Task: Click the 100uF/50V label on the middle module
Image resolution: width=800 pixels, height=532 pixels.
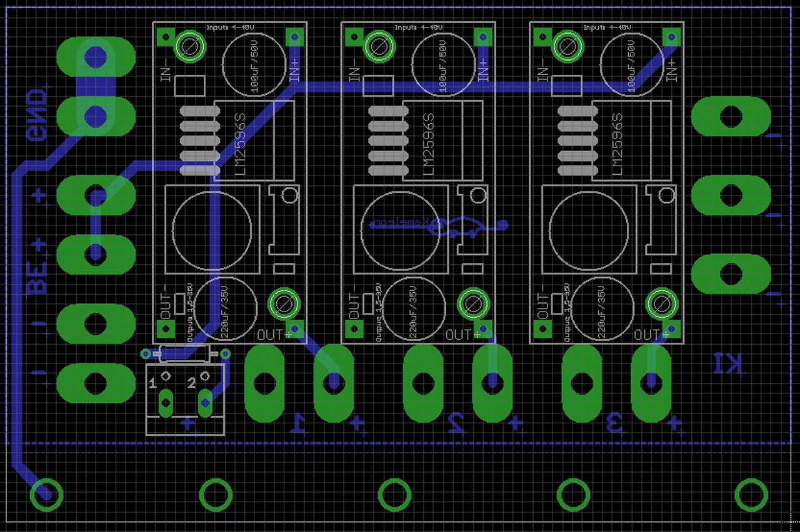Action: click(443, 66)
